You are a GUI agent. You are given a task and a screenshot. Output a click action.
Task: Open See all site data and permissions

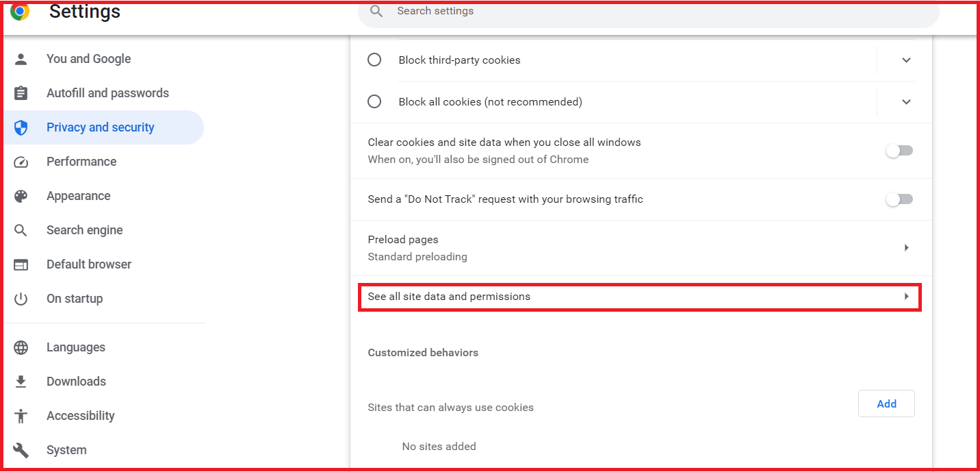(x=640, y=297)
